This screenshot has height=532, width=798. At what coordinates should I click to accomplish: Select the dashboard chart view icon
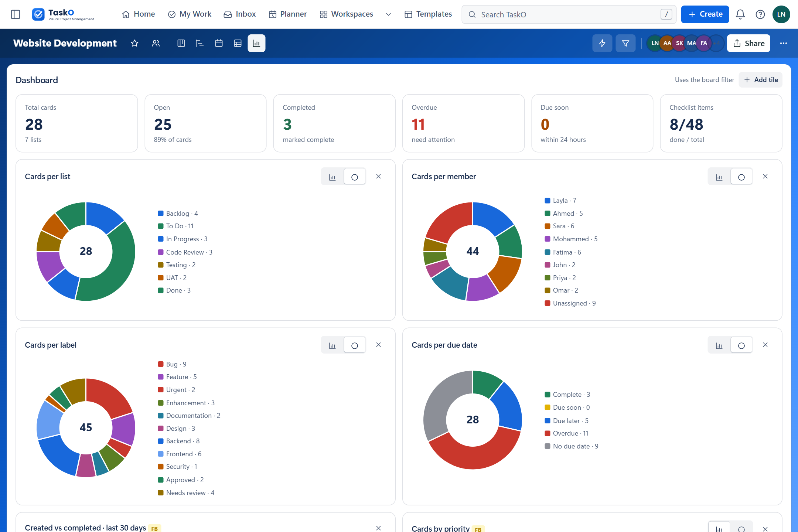(256, 43)
